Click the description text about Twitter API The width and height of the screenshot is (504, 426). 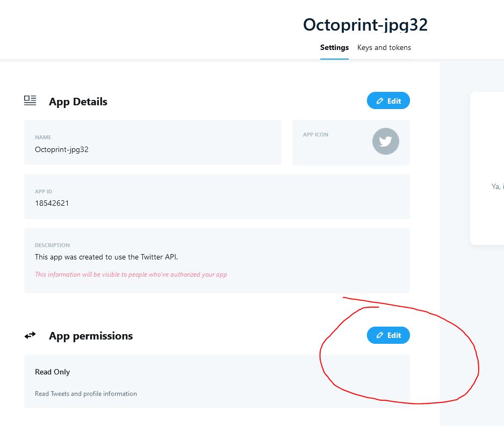click(106, 257)
